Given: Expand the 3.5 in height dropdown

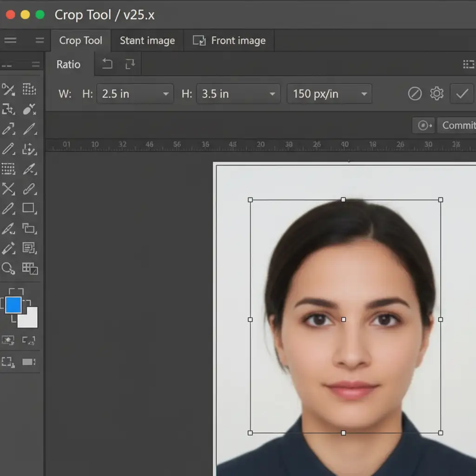Looking at the screenshot, I should 238,94.
